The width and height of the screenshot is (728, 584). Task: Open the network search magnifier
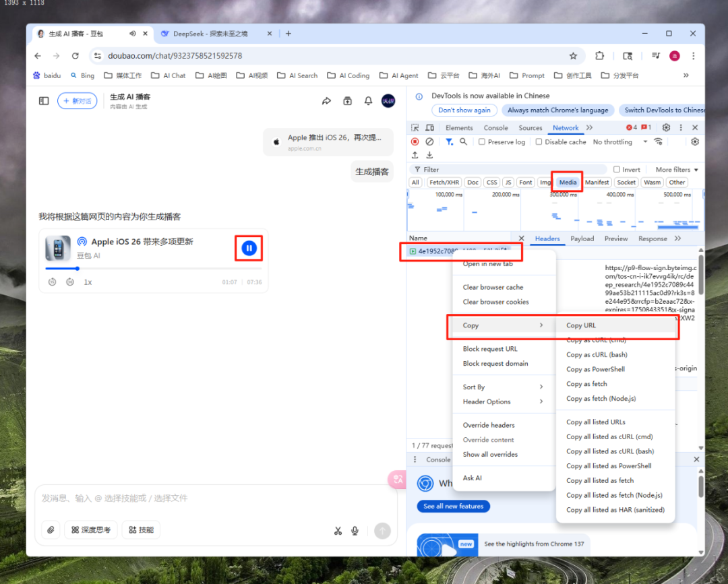463,141
